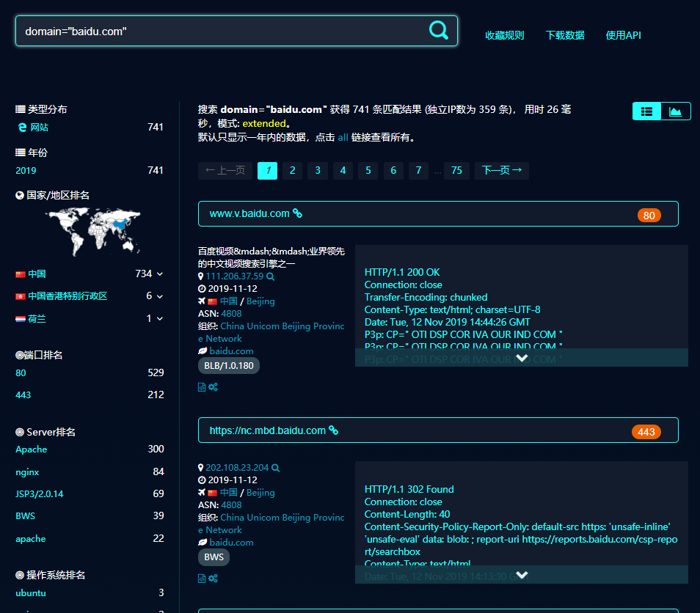Click 中国 country link in first result
Screen dimensions: 700x613
pyautogui.click(x=229, y=301)
